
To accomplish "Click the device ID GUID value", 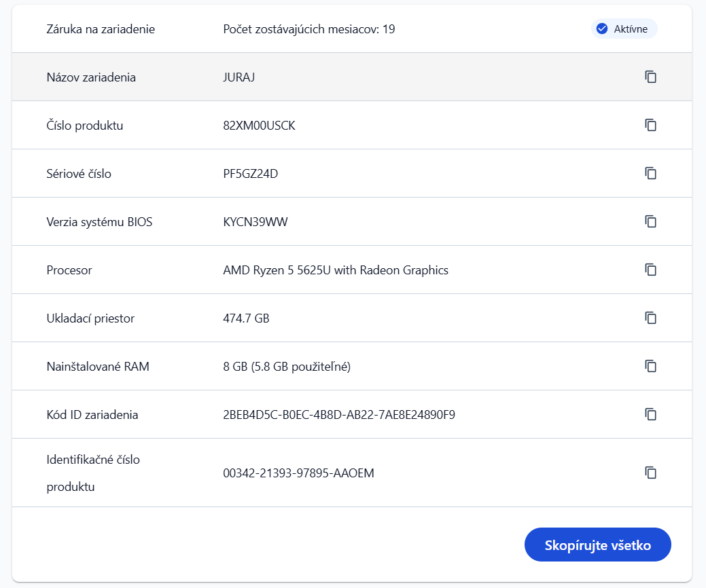I will tap(338, 415).
